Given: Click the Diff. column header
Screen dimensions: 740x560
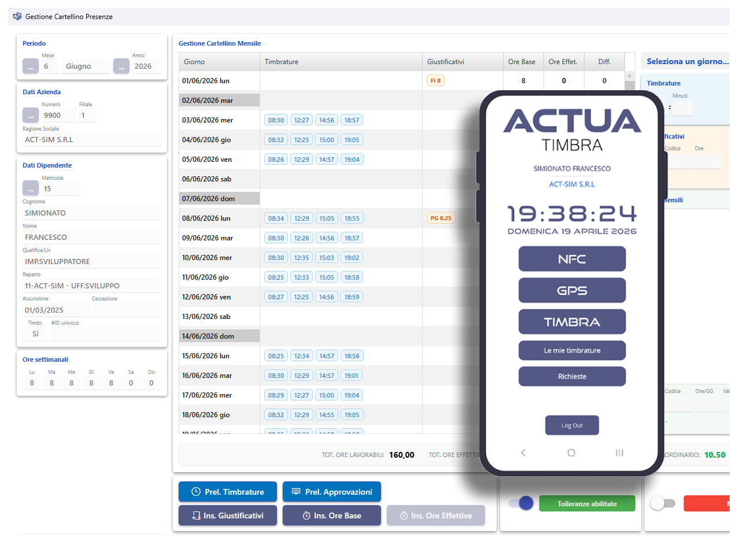Looking at the screenshot, I should point(605,62).
